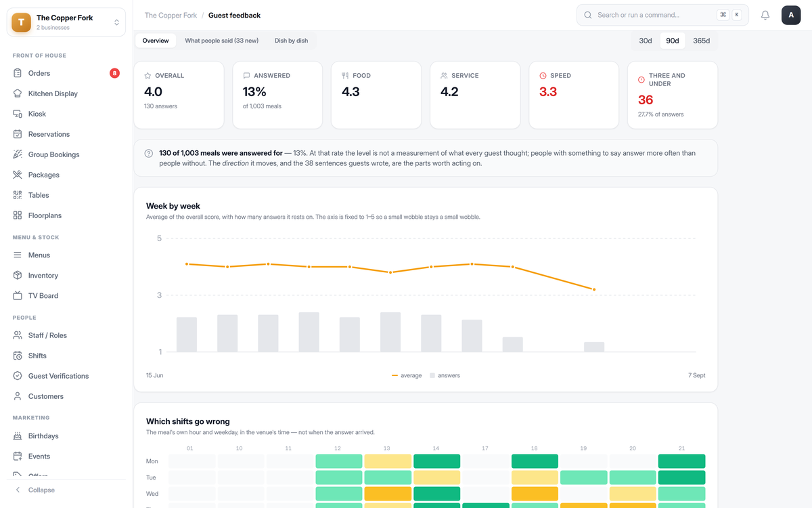Switch to the Overview tab
This screenshot has width=812, height=508.
click(x=156, y=41)
